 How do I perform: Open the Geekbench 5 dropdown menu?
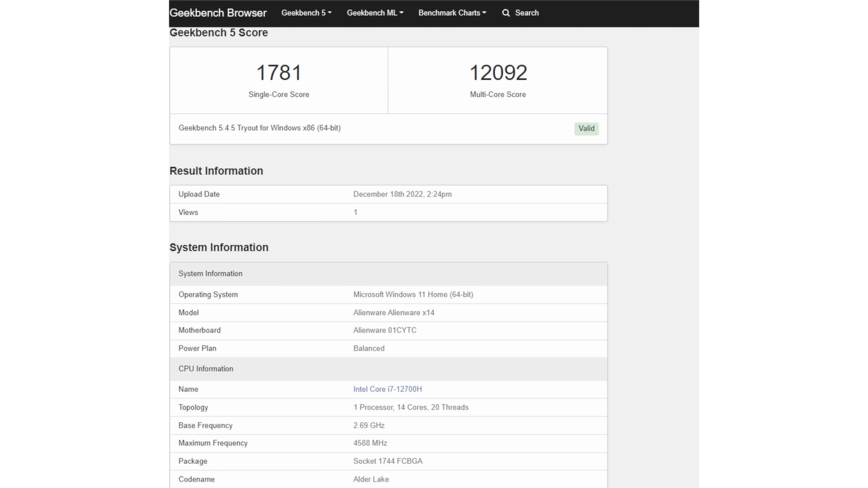(306, 13)
